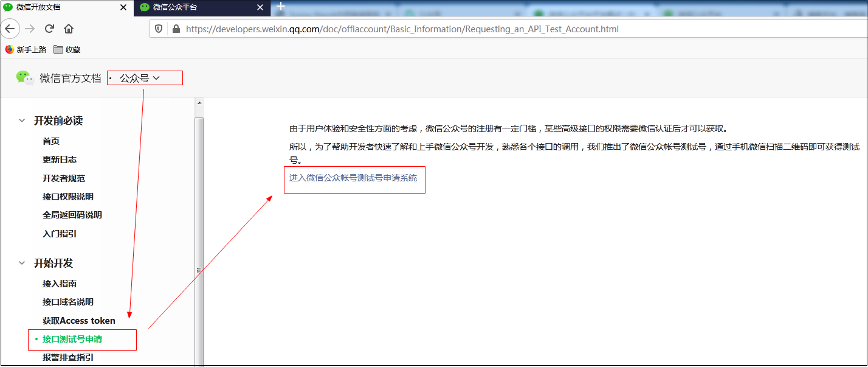868x367 pixels.
Task: Close the 微信开放文档 tab
Action: click(123, 7)
